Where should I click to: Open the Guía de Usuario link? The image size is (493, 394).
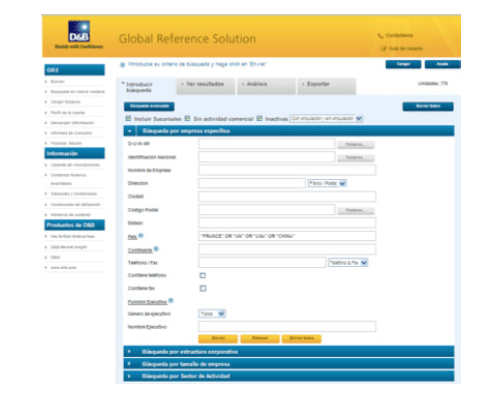point(406,49)
